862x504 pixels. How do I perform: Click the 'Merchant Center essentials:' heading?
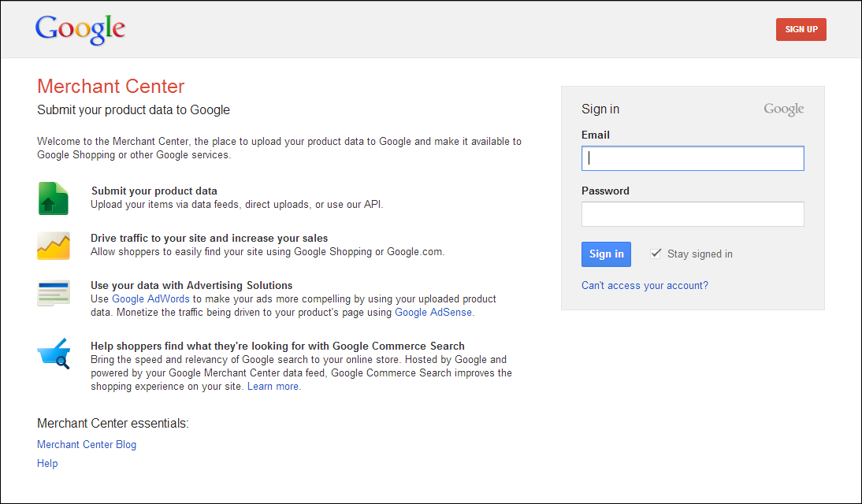click(x=113, y=423)
